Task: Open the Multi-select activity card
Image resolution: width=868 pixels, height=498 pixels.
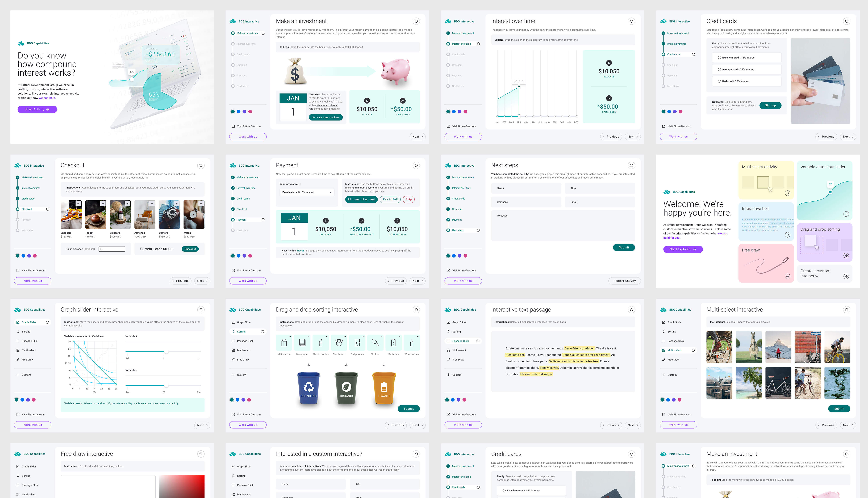Action: (766, 180)
